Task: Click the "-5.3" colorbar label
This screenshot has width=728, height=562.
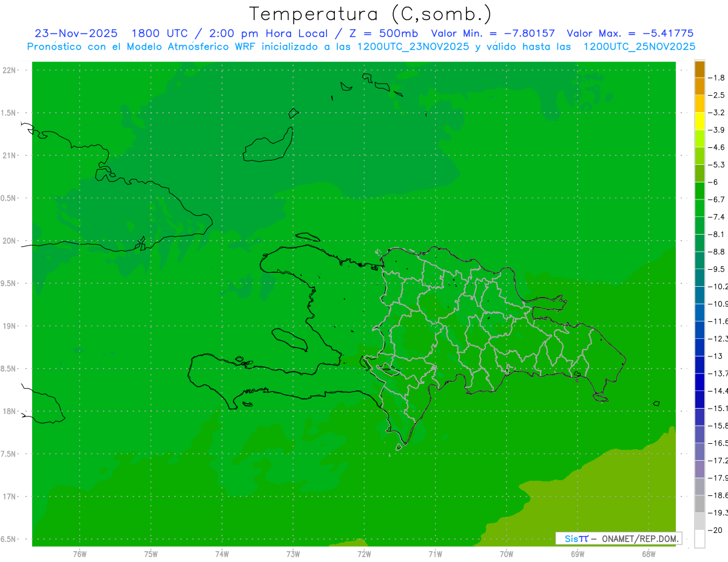Action: 716,164
